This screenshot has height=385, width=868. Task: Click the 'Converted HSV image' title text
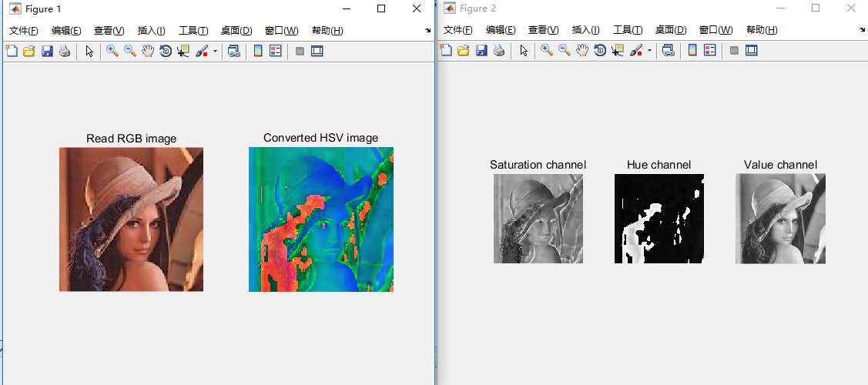coord(321,138)
